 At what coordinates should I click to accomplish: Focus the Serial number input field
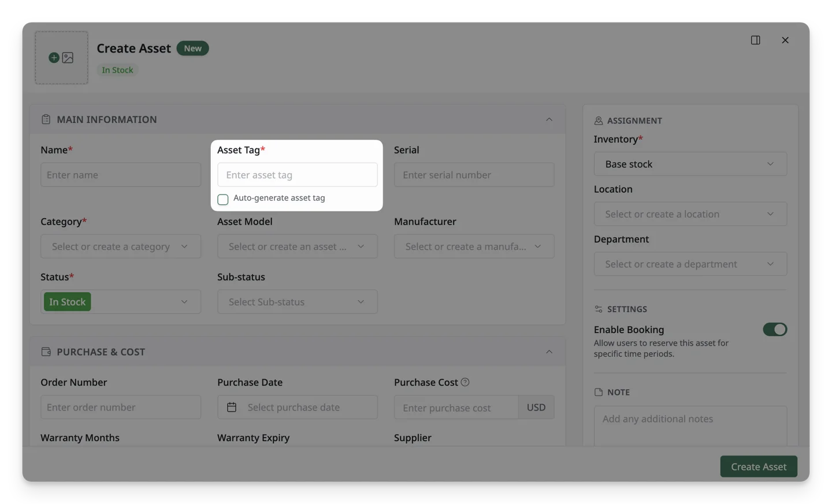tap(474, 175)
